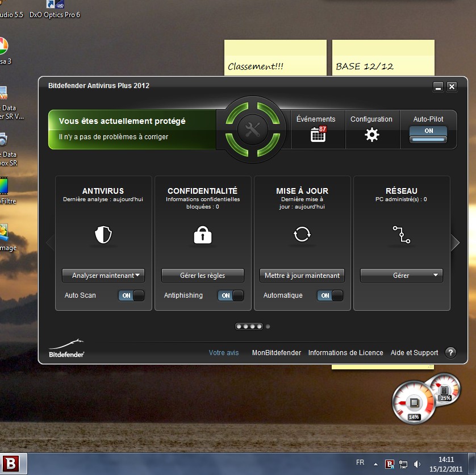
Task: Close the Bitdefender window
Action: 452,87
